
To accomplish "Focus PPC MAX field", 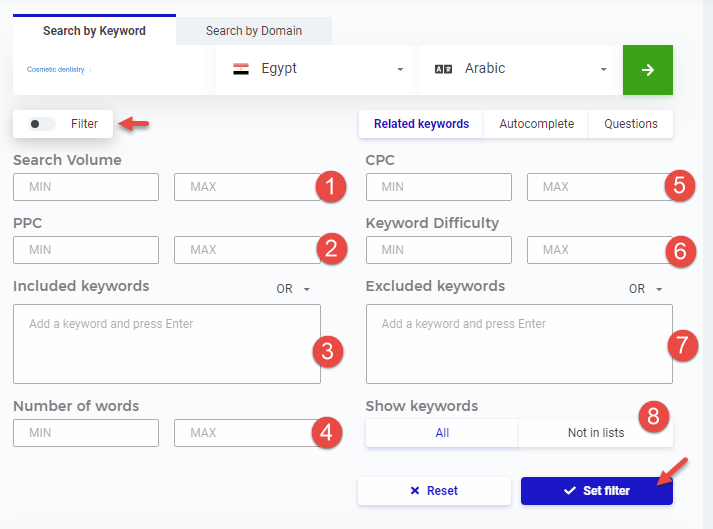I will tap(247, 250).
